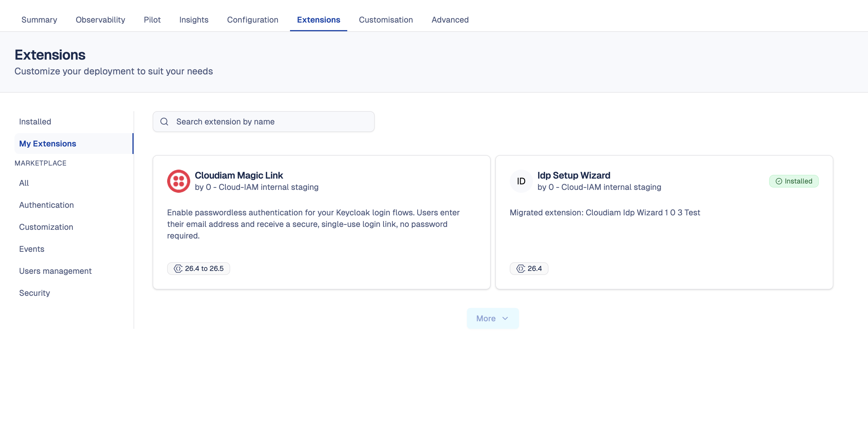Screen dimensions: 868x422
Task: Open the Installed extensions list
Action: (x=35, y=122)
